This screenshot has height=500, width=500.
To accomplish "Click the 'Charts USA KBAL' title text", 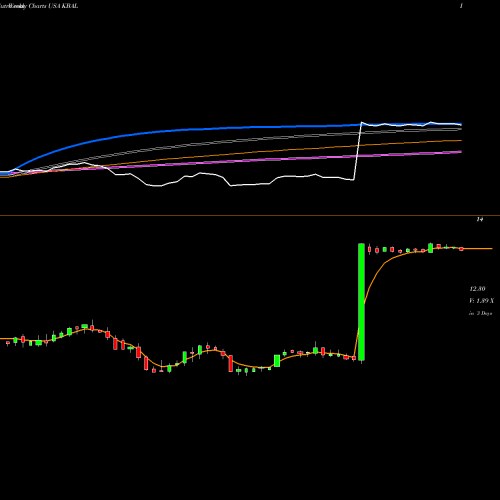I will point(53,6).
